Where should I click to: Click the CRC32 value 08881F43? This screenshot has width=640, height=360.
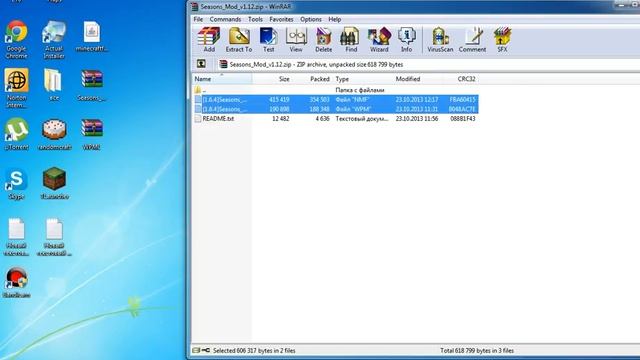pos(462,118)
